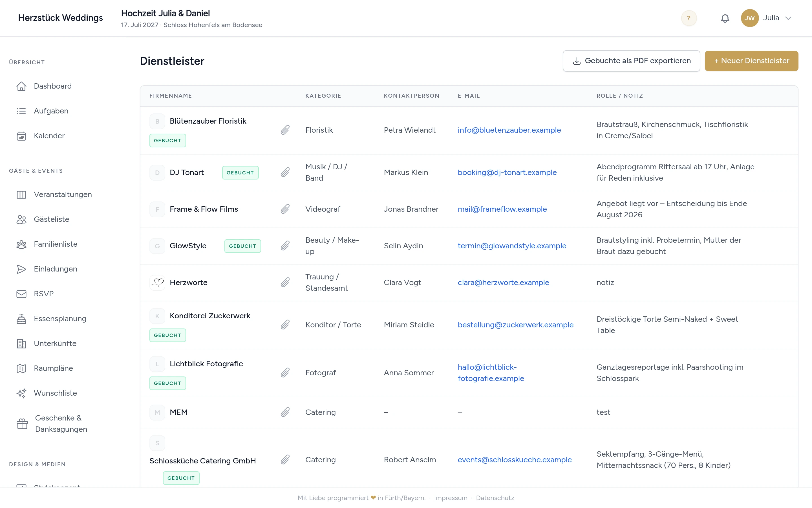Viewport: 812px width, 508px height.
Task: Open Familienliste from sidebar
Action: coord(56,244)
